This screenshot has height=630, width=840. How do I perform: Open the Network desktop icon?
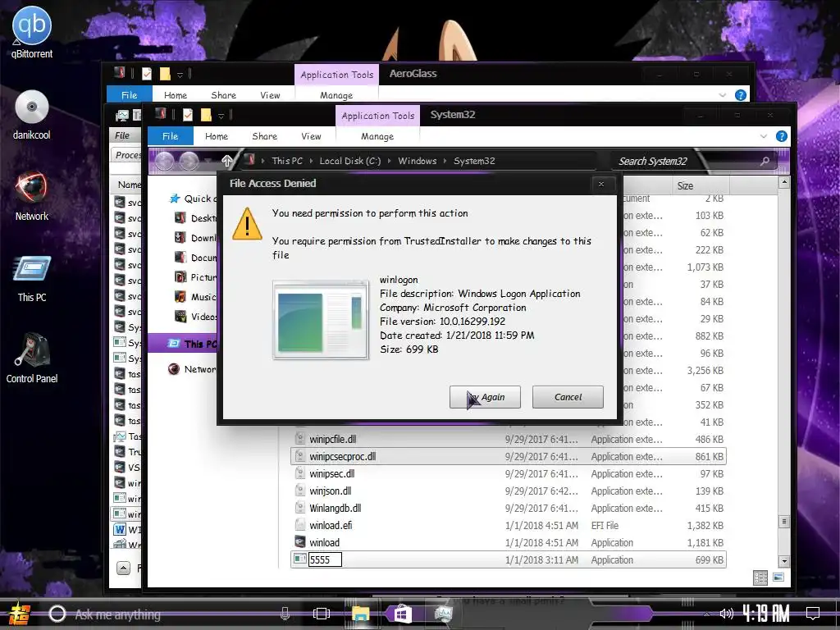pos(32,196)
